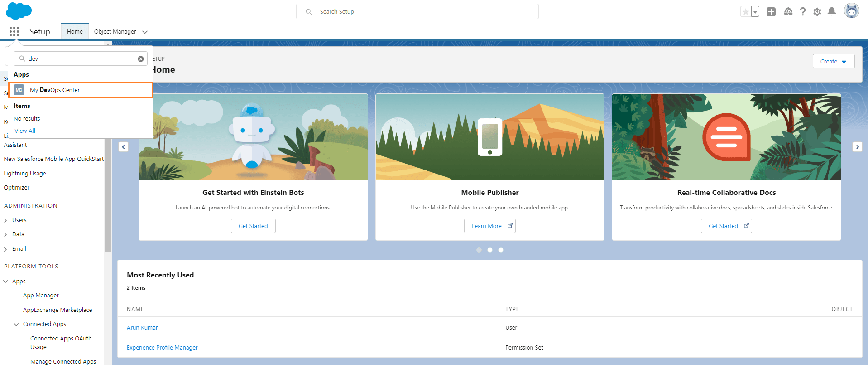Click the sidebar vertical scrollbar
Image resolution: width=868 pixels, height=379 pixels.
tap(108, 195)
